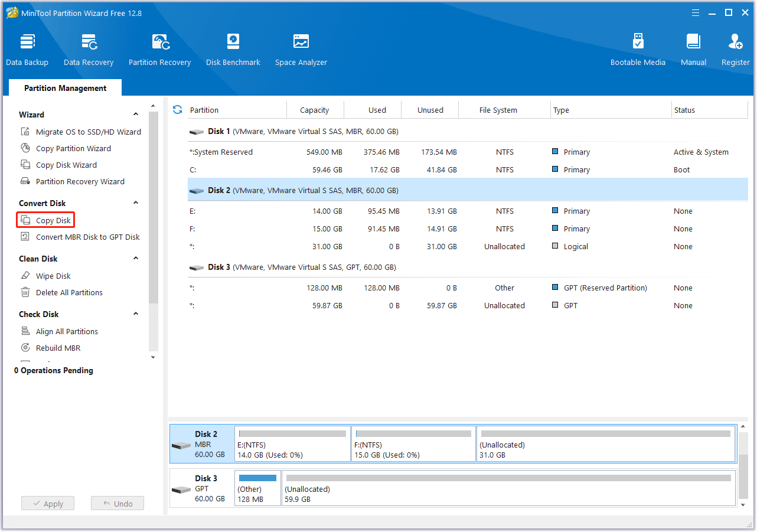Collapse the Wizard section

click(136, 115)
